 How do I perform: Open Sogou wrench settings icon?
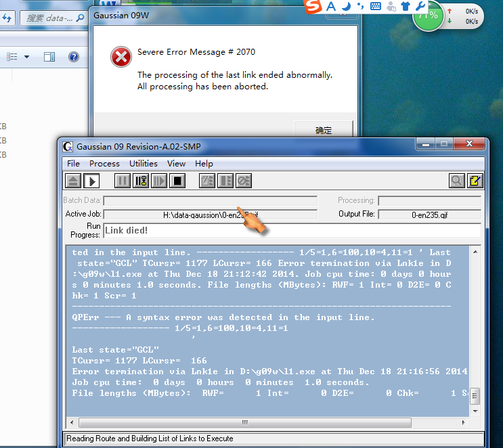[x=420, y=6]
